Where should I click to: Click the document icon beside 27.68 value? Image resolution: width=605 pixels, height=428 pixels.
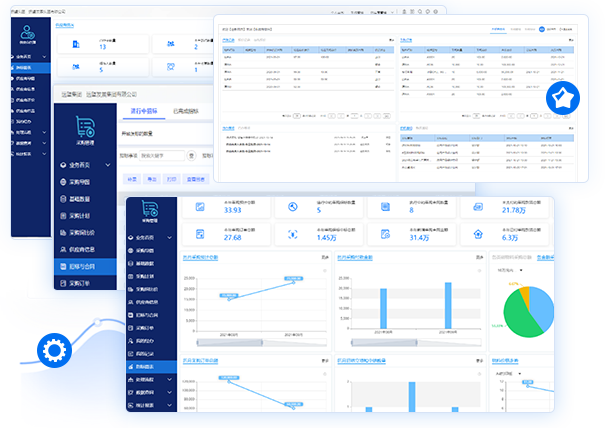200,234
